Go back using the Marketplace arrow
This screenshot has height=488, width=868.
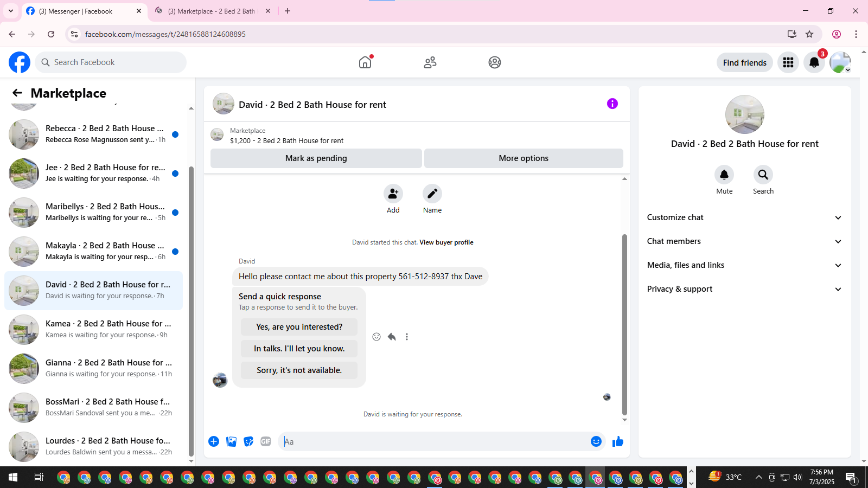(17, 93)
